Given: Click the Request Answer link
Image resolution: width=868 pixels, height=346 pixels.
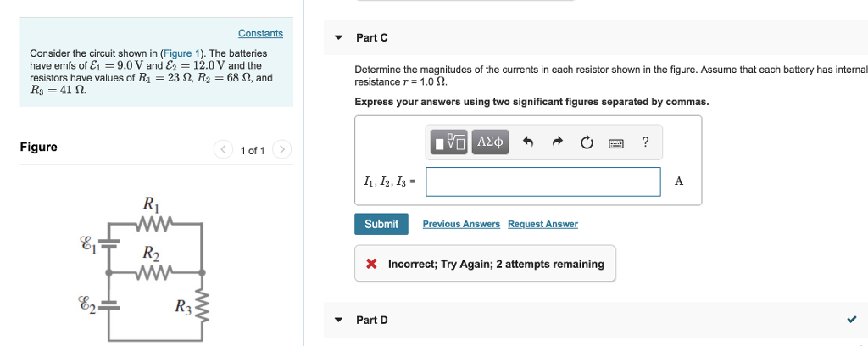Looking at the screenshot, I should tap(543, 224).
